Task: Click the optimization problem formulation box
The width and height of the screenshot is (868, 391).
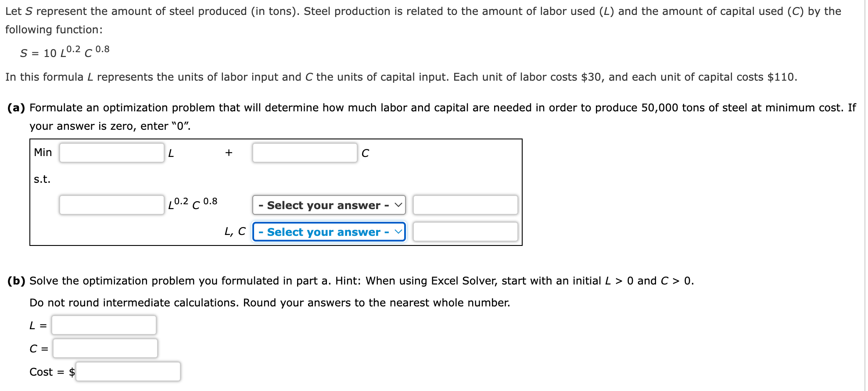Action: (276, 192)
